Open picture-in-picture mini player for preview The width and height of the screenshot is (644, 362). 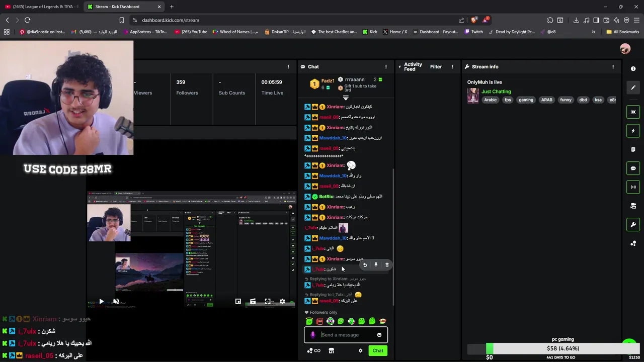[x=238, y=302]
